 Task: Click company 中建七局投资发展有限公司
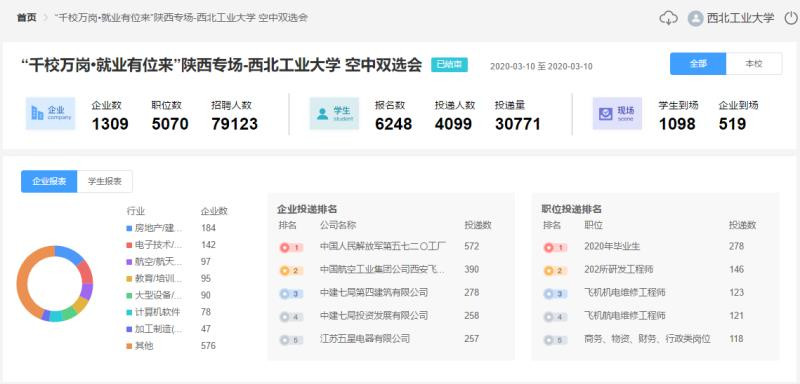374,316
